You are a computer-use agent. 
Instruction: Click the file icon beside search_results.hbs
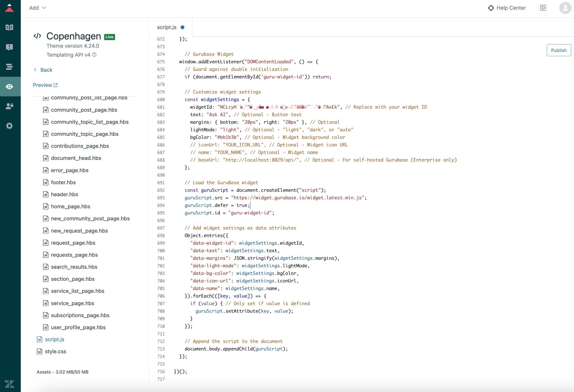tap(46, 267)
